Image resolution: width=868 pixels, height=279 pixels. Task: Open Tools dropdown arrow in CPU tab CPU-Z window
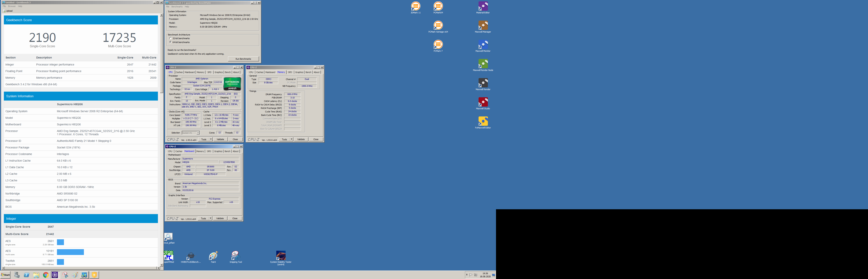coord(211,139)
